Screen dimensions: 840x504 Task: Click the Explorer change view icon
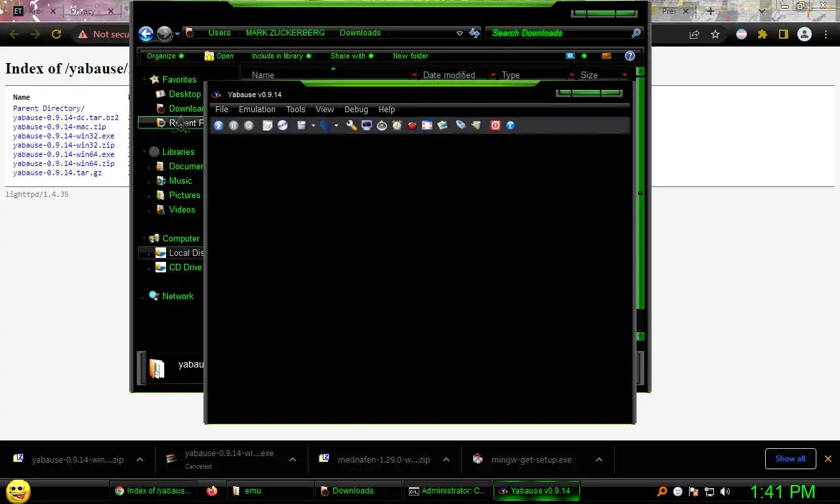[570, 56]
